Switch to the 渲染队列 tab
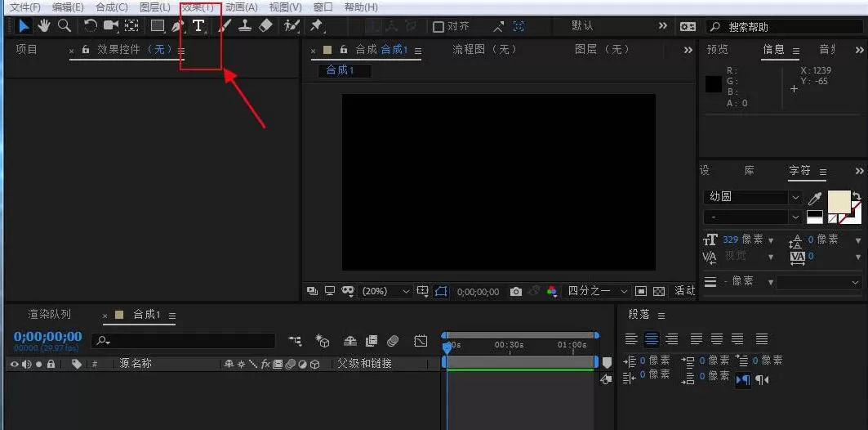Viewport: 868px width, 430px height. [x=49, y=314]
